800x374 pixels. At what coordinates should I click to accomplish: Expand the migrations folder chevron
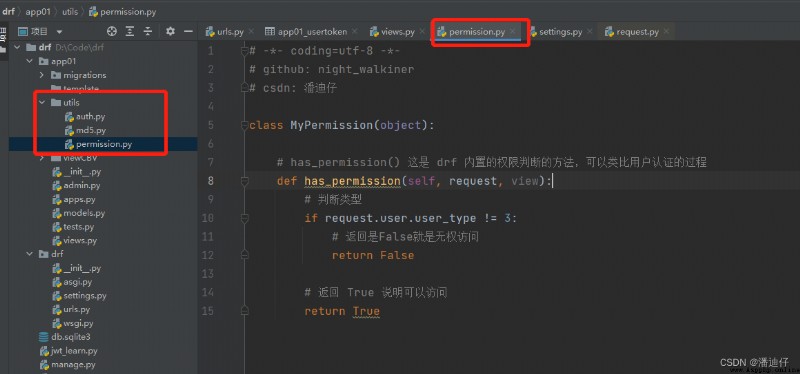click(x=42, y=75)
